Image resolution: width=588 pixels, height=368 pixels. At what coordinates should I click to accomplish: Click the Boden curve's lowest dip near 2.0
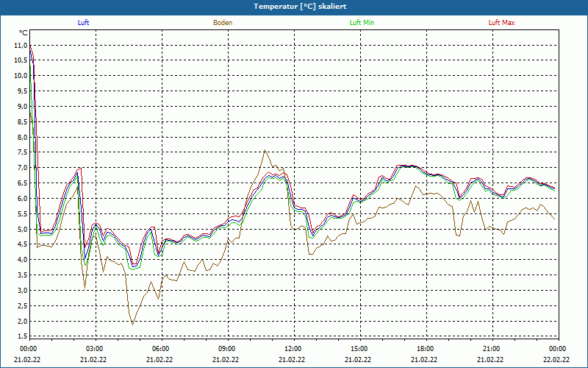tap(132, 324)
